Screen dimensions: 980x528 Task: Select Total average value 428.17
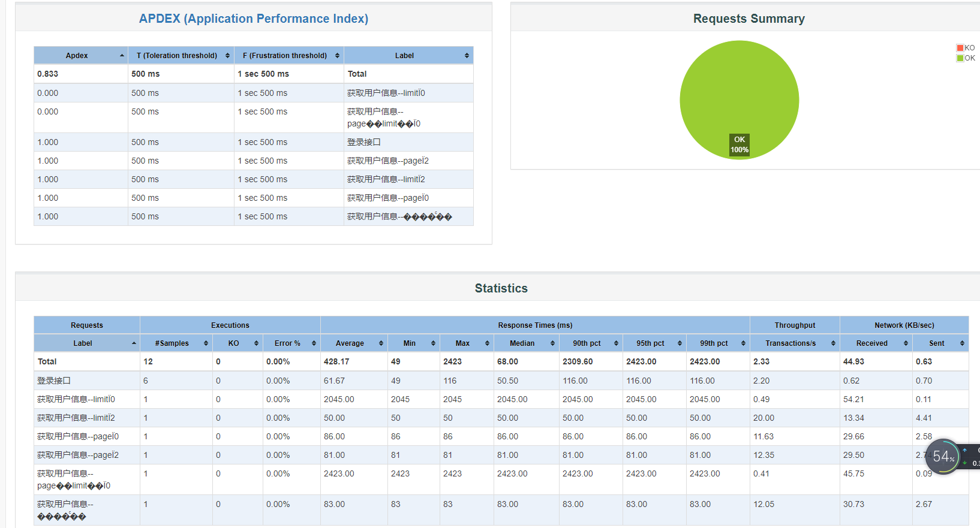pyautogui.click(x=336, y=361)
